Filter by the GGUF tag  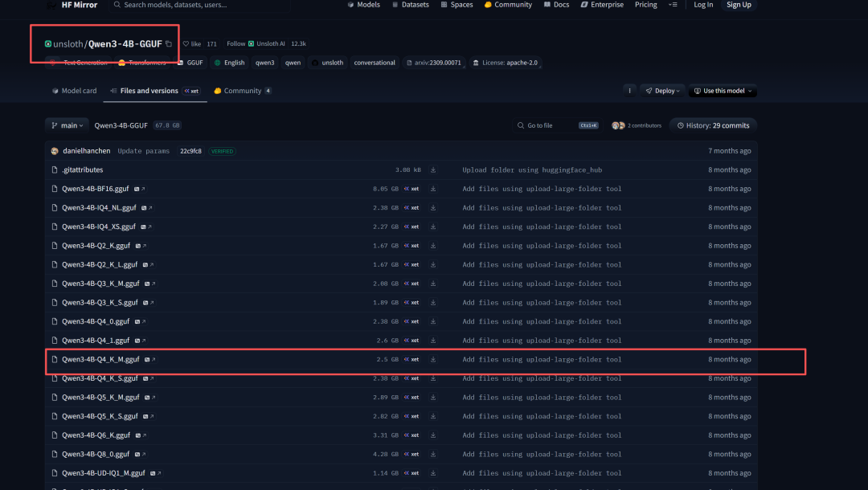pos(190,63)
